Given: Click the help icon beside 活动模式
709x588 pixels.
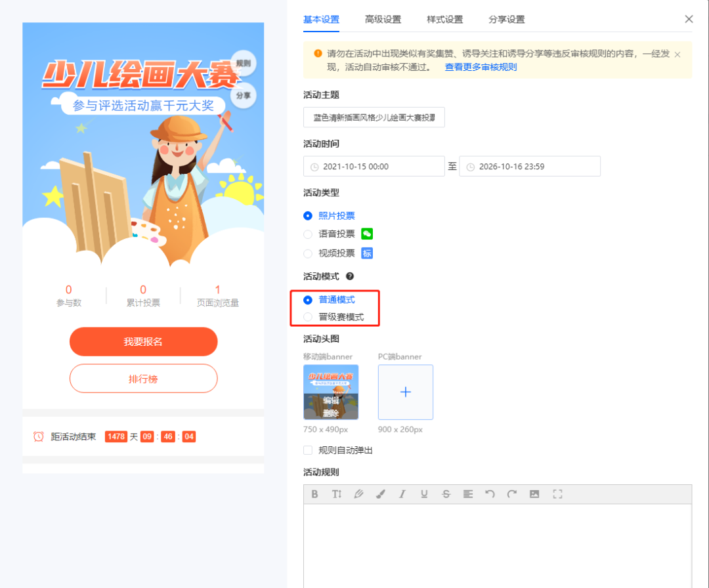Looking at the screenshot, I should pos(350,276).
